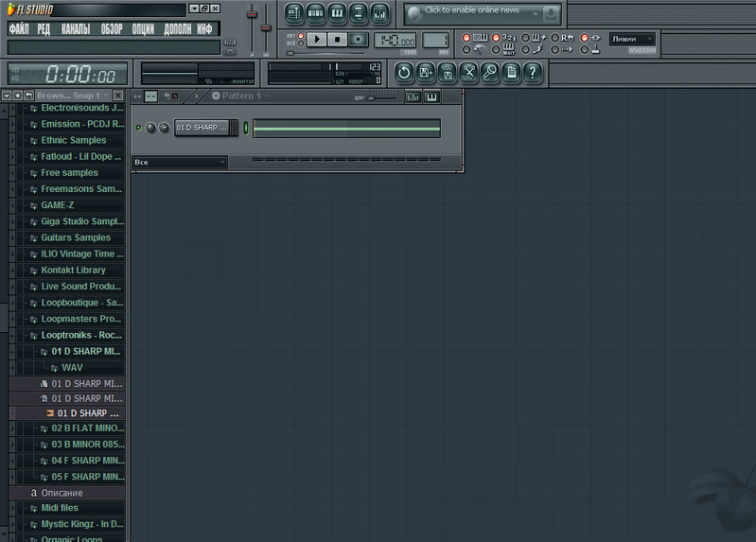Click the scissors tool icon
756x542 pixels.
click(468, 72)
